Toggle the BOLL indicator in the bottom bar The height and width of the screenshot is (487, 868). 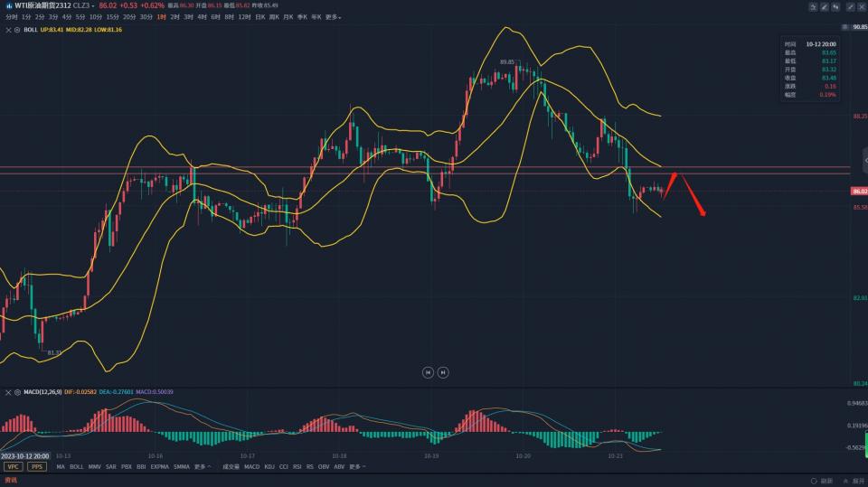pyautogui.click(x=76, y=467)
